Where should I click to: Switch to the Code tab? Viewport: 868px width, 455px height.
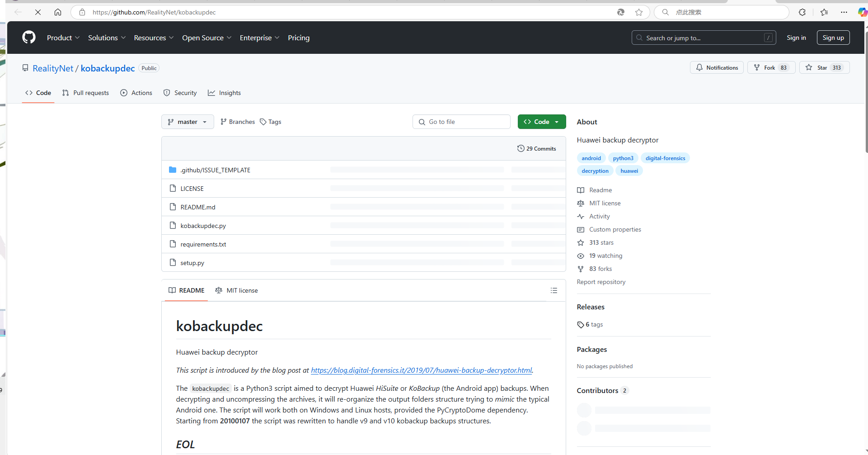tap(38, 93)
